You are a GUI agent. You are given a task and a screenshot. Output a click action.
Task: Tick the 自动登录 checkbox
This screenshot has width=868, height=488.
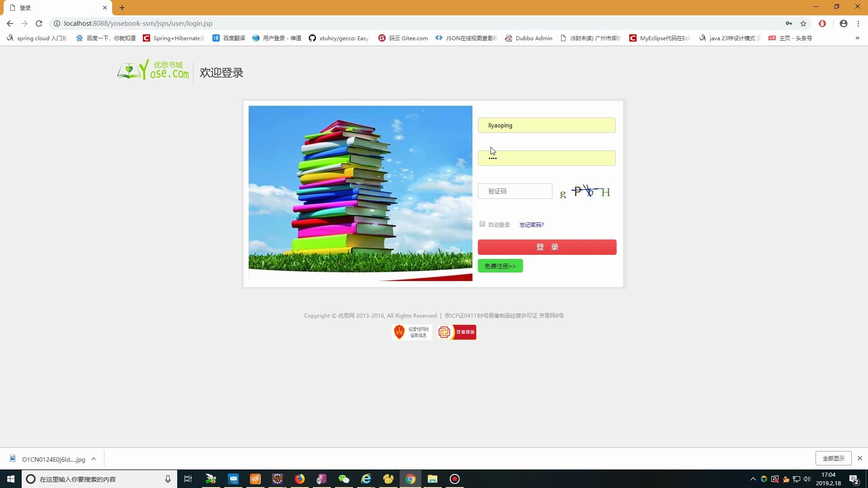(x=482, y=224)
